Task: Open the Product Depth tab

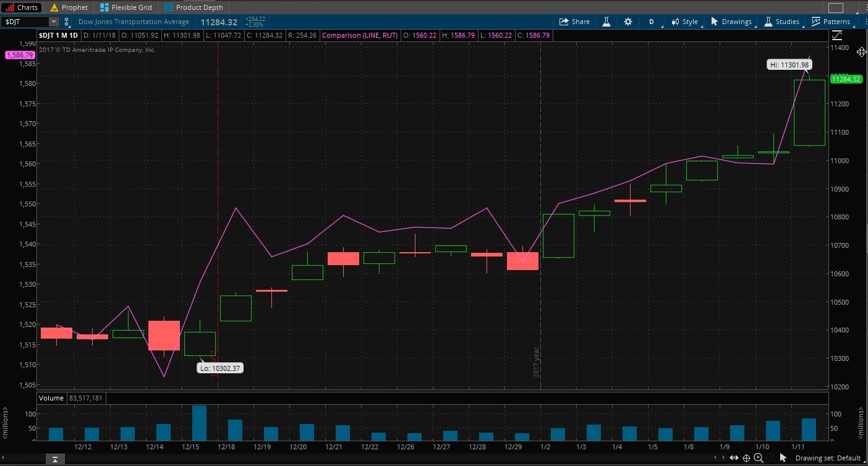Action: 194,7
